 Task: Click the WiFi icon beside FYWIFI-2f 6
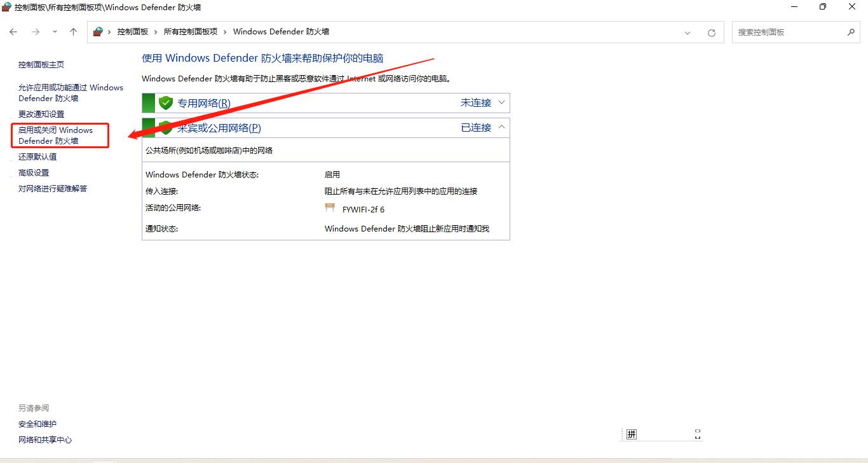pos(330,208)
